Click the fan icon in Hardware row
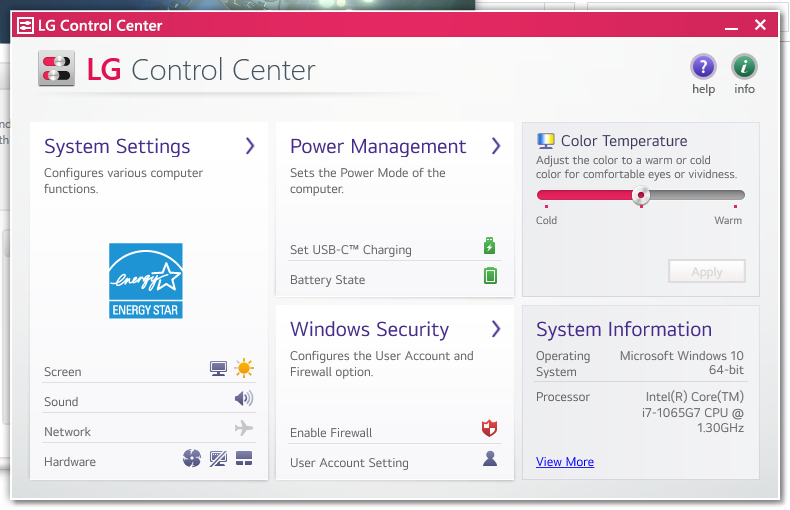790x510 pixels. coord(192,459)
